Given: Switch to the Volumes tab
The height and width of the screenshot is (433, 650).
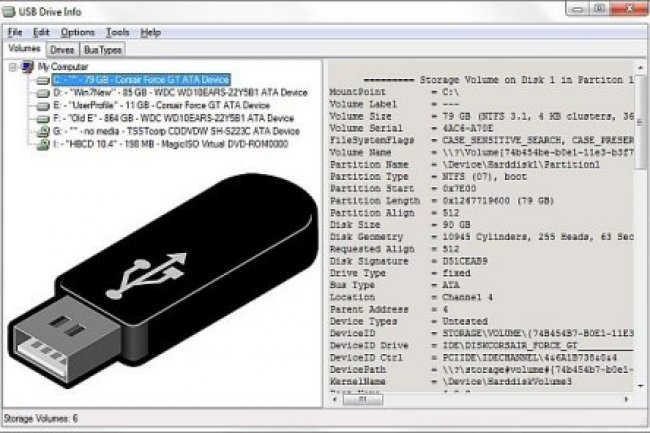Looking at the screenshot, I should pyautogui.click(x=24, y=48).
